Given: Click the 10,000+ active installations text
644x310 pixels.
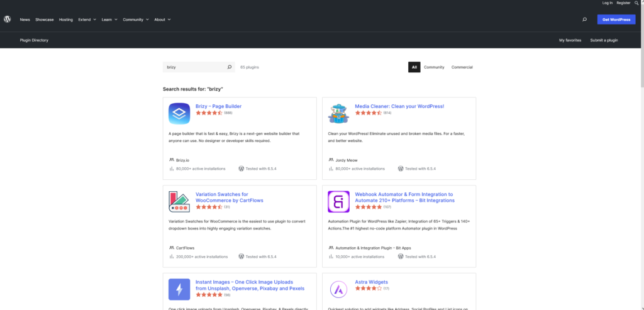Looking at the screenshot, I should [x=360, y=257].
